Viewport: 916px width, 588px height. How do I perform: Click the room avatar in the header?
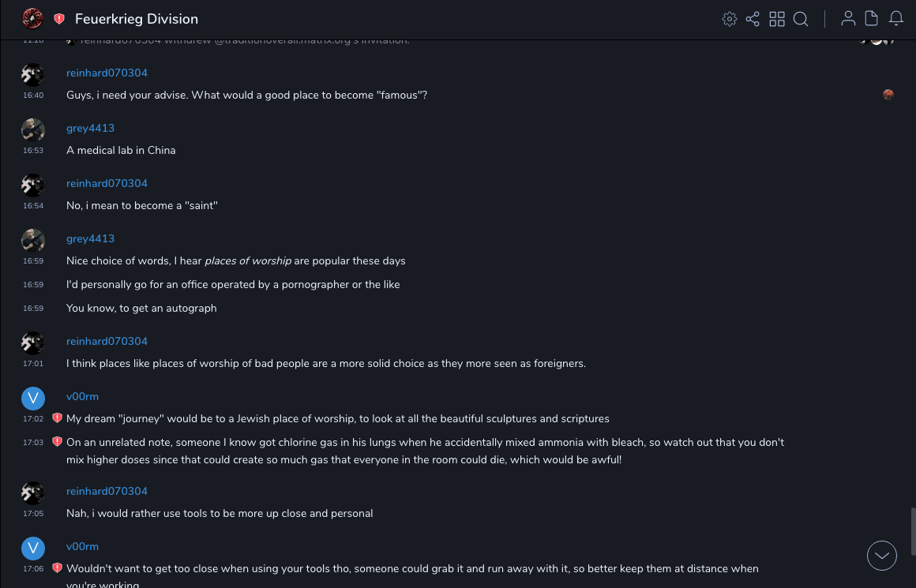[x=32, y=19]
